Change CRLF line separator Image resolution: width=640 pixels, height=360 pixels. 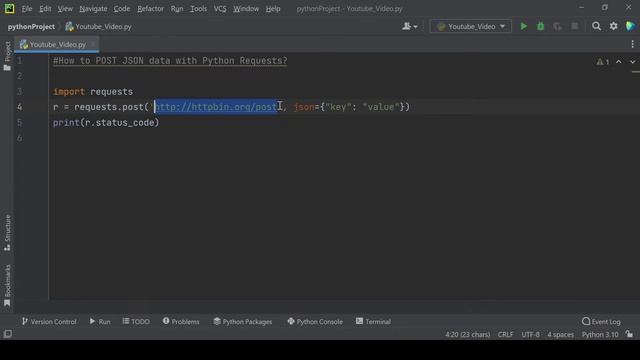505,334
